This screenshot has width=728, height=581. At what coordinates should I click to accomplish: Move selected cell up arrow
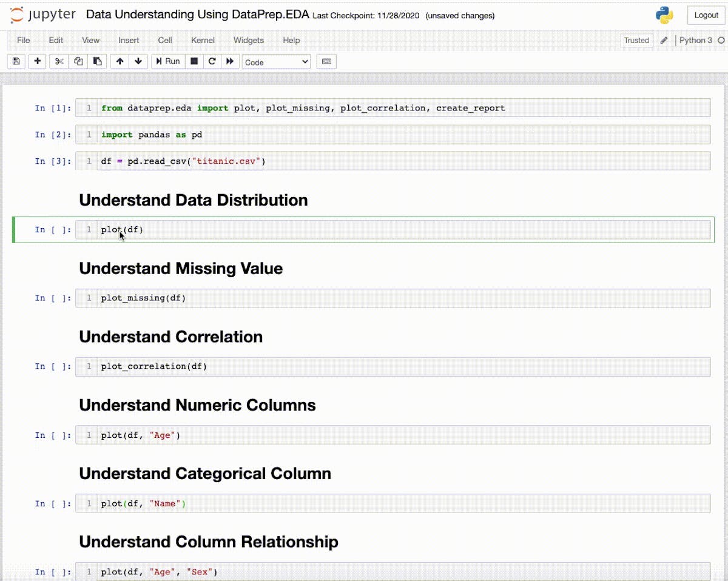[x=120, y=61]
